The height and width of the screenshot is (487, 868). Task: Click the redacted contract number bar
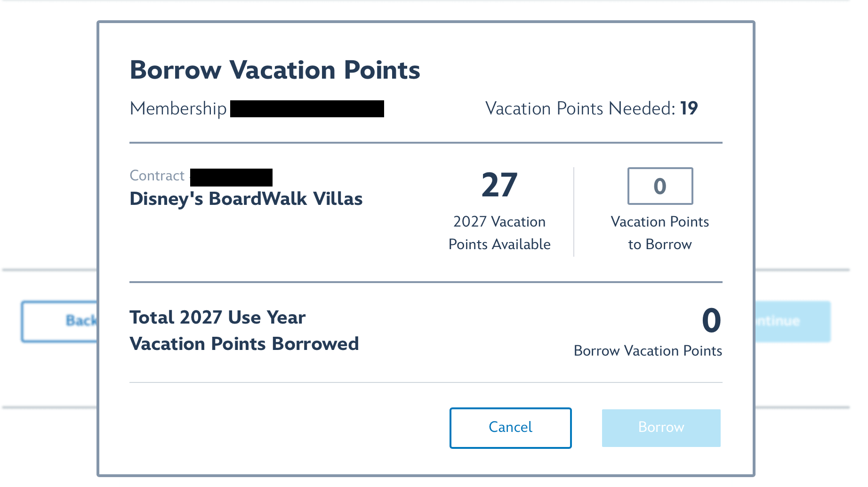231,178
